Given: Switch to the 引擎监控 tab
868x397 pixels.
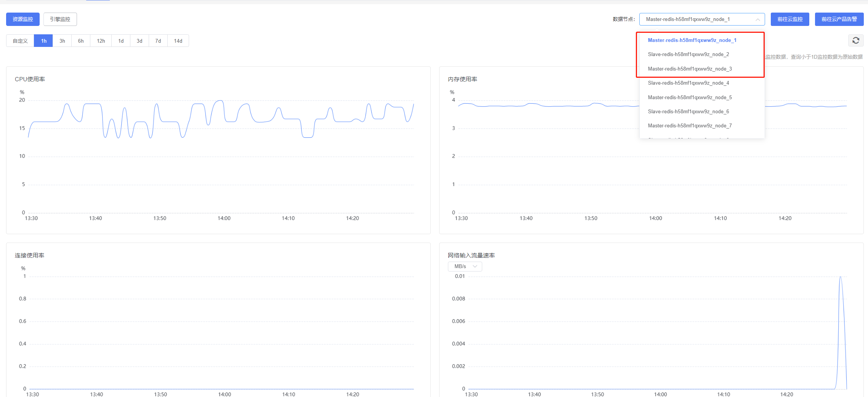Looking at the screenshot, I should coord(60,19).
